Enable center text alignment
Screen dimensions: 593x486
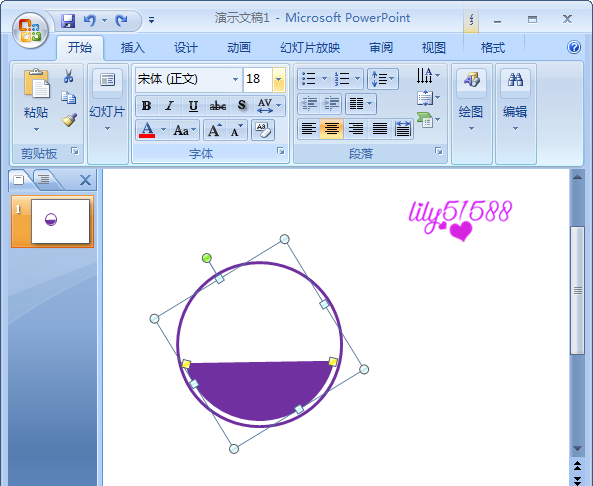(x=332, y=129)
